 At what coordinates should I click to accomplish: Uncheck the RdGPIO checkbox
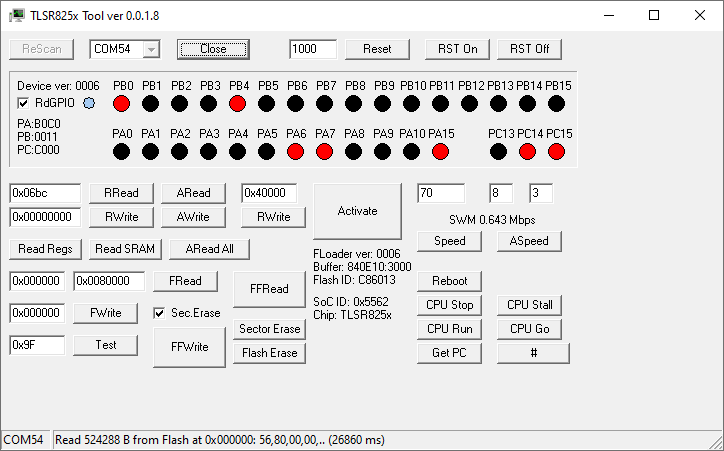23,103
